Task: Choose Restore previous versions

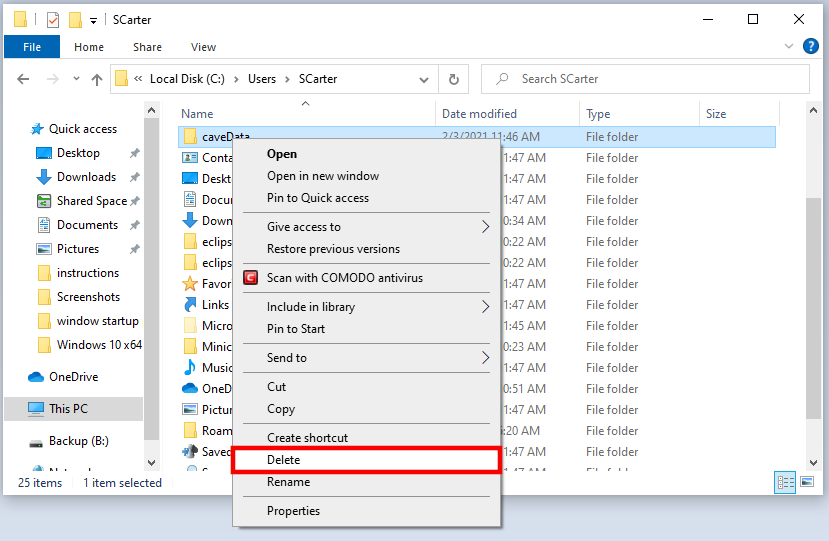Action: click(366, 249)
